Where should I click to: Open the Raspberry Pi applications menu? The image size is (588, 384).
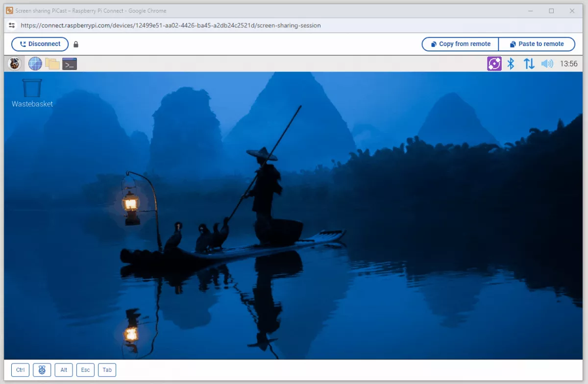(x=15, y=64)
